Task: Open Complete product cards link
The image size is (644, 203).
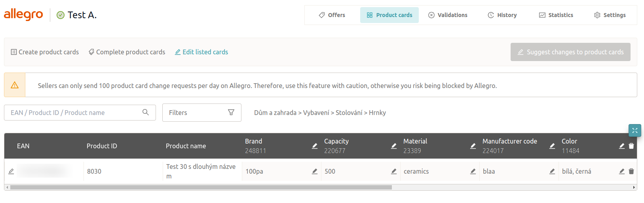Action: coord(127,52)
